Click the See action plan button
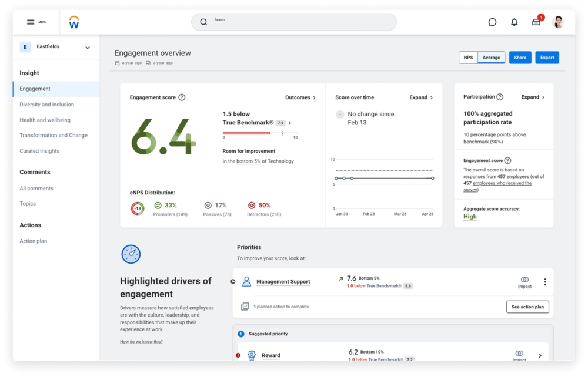The image size is (588, 377). pos(527,307)
